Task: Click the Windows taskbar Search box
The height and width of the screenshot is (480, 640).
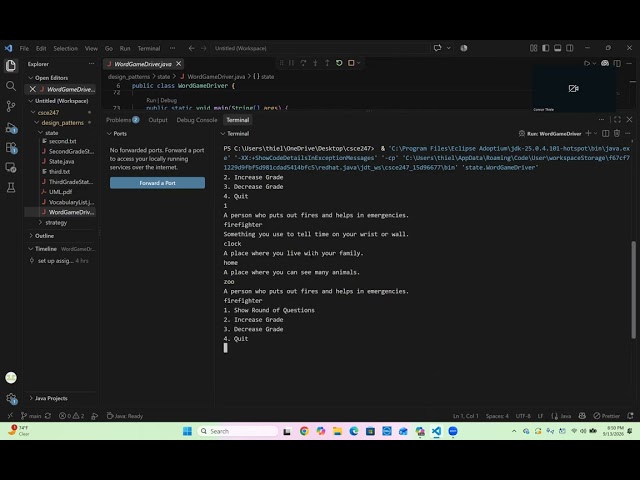Action: (237, 431)
